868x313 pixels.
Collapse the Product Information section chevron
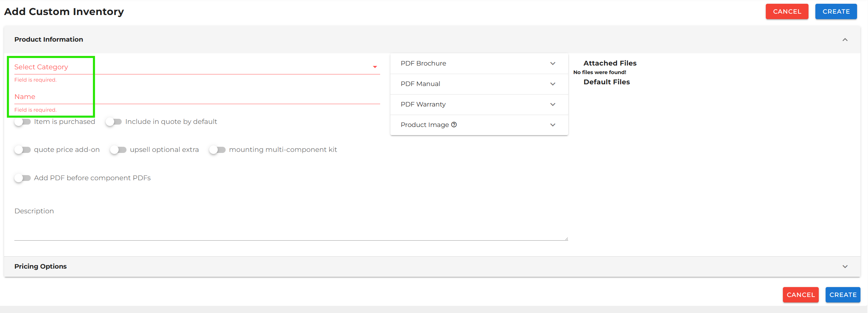click(845, 40)
